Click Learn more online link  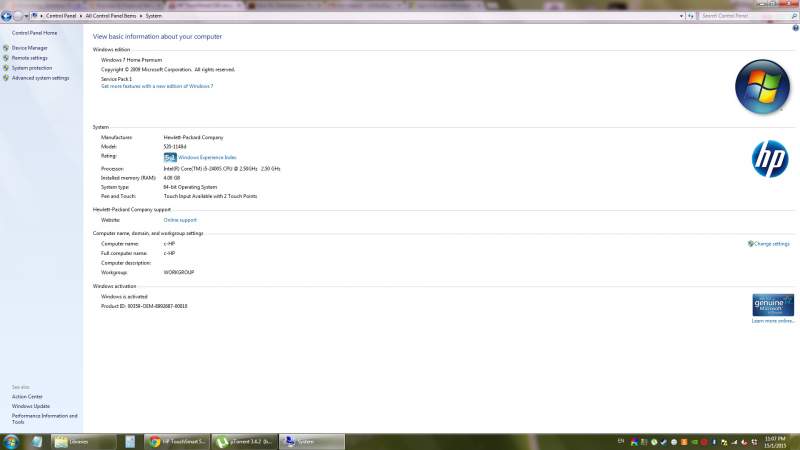(773, 321)
